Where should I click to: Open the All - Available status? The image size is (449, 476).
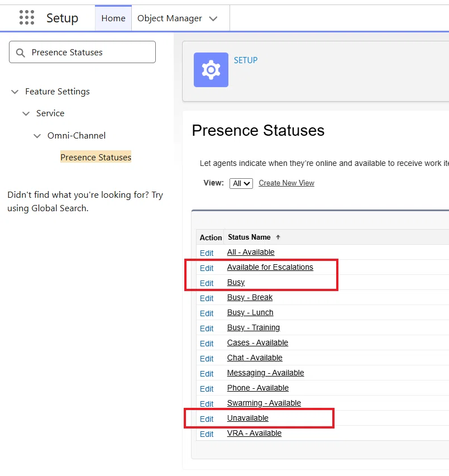[x=251, y=252]
